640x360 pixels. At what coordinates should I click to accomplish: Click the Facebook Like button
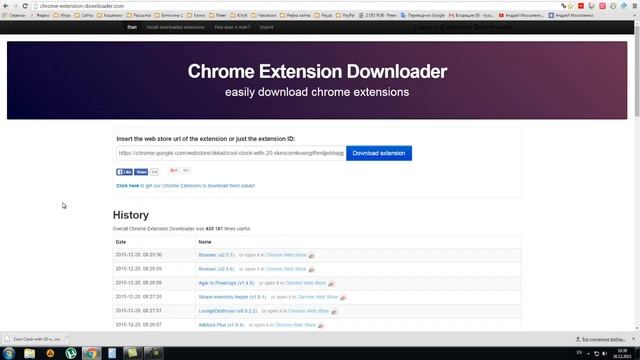(124, 172)
